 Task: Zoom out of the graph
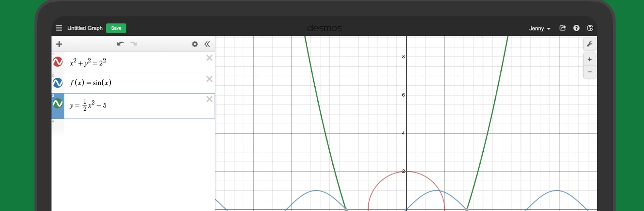coord(590,72)
